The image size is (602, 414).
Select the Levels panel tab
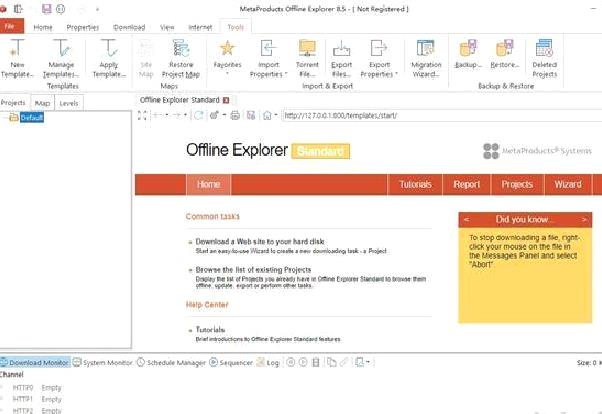point(69,103)
